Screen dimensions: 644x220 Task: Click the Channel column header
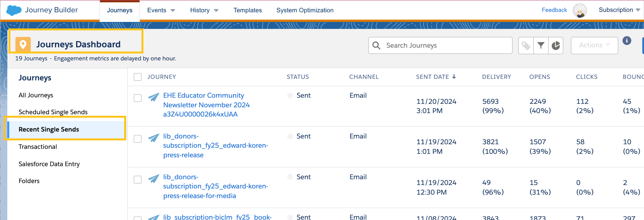pyautogui.click(x=364, y=77)
